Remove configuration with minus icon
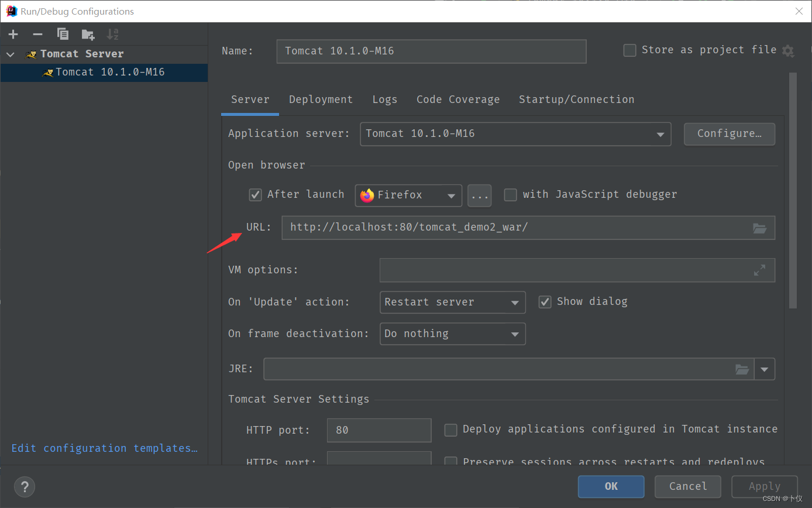This screenshot has height=508, width=812. click(x=37, y=35)
